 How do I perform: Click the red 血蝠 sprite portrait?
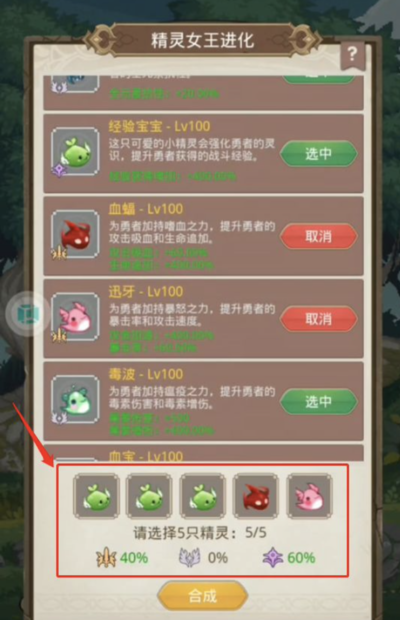pyautogui.click(x=75, y=234)
